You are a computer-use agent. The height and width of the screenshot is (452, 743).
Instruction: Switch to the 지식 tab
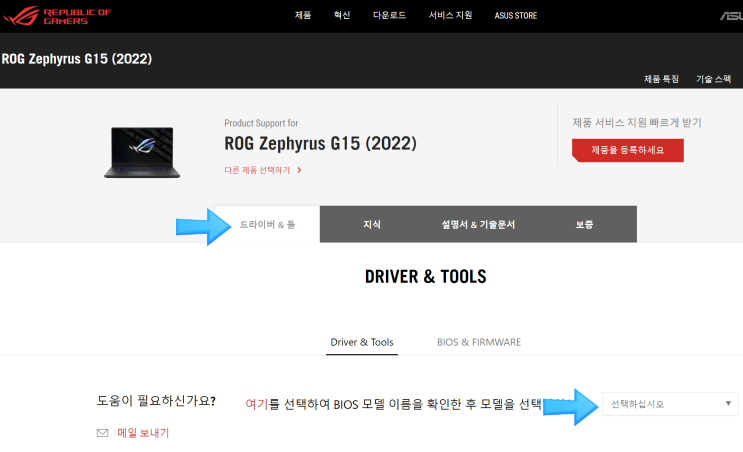[x=372, y=225]
